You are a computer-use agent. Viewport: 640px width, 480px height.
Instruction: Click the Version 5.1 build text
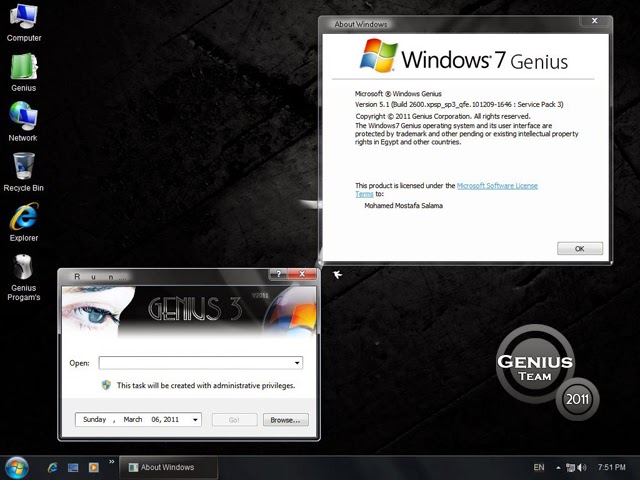pos(459,104)
